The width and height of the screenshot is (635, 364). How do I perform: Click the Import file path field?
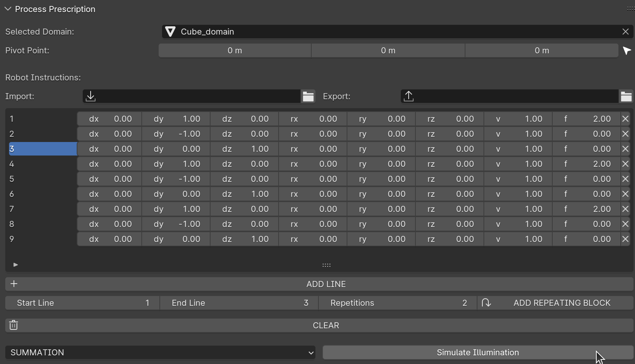click(x=192, y=97)
